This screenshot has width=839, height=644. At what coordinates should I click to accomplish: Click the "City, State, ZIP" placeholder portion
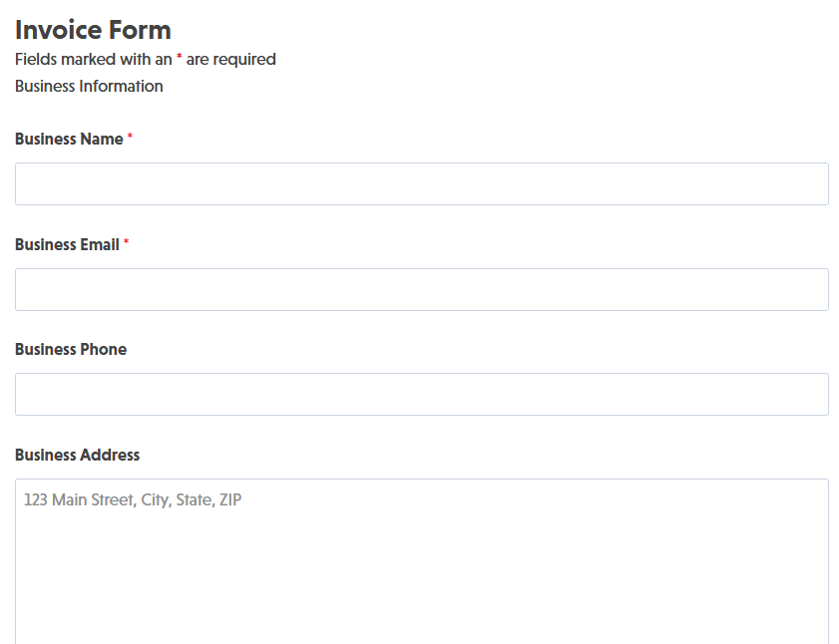[192, 500]
